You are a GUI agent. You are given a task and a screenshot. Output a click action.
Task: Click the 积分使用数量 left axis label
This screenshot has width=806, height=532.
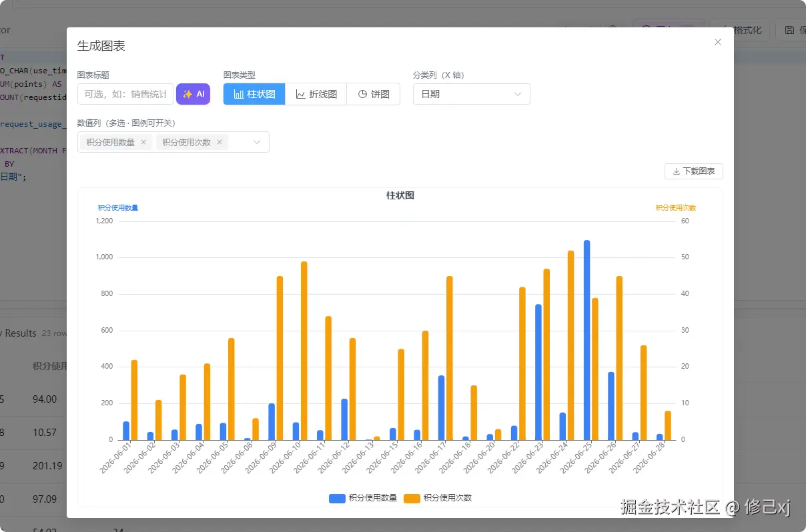[x=118, y=208]
